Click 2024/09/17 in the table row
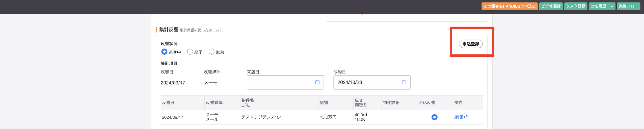The image size is (644, 129). tap(172, 117)
